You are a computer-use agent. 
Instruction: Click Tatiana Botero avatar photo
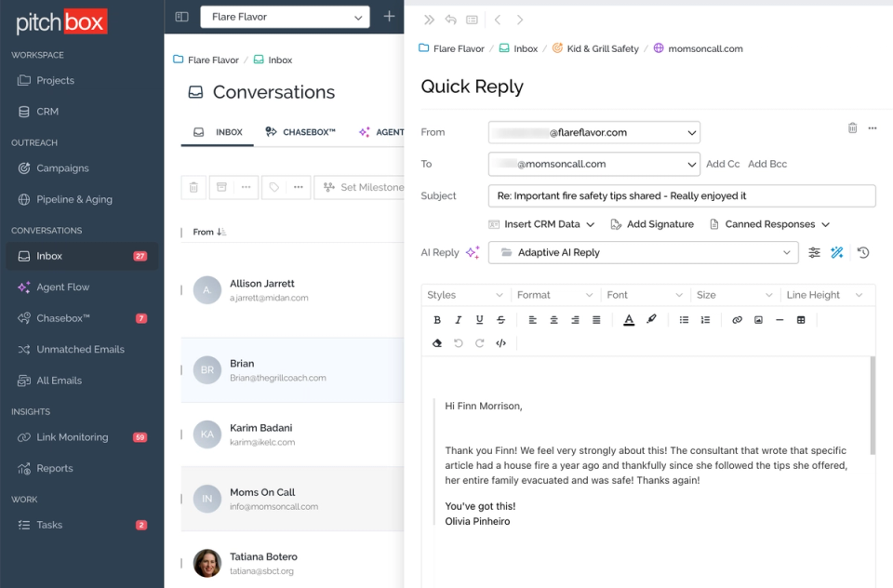click(x=207, y=563)
